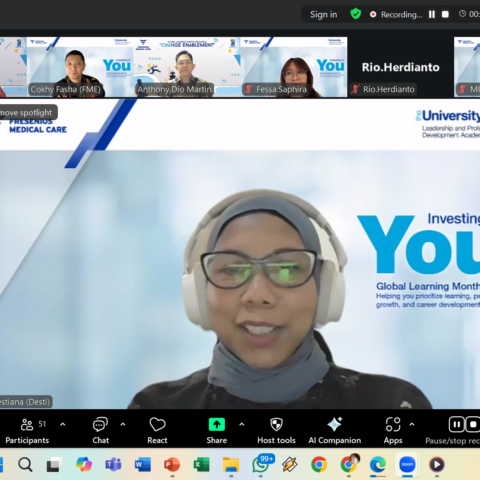Click the spotlighted speaker's name label (Desti)
Screen dimensions: 480x480
[x=26, y=402]
